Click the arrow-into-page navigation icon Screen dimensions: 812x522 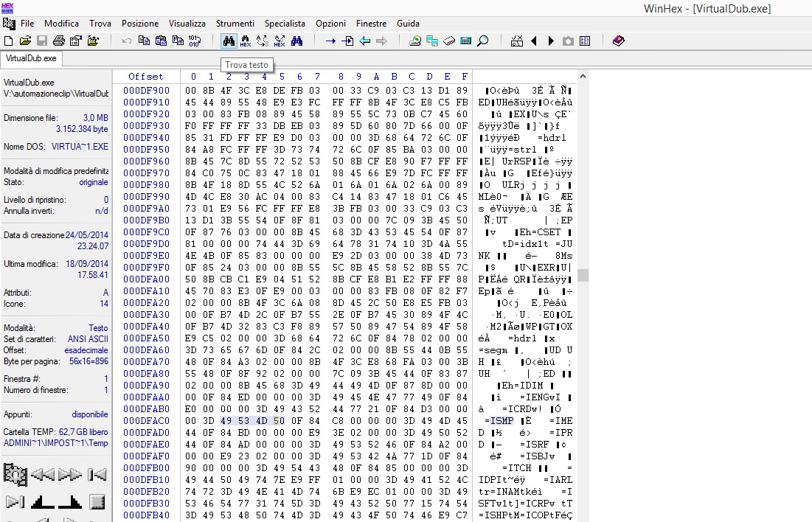(x=347, y=41)
